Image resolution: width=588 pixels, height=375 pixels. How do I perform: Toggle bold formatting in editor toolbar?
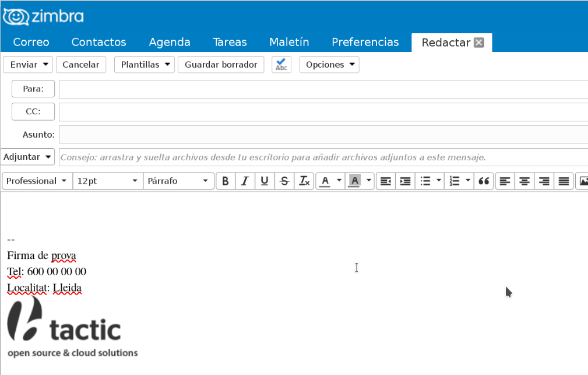(x=226, y=181)
